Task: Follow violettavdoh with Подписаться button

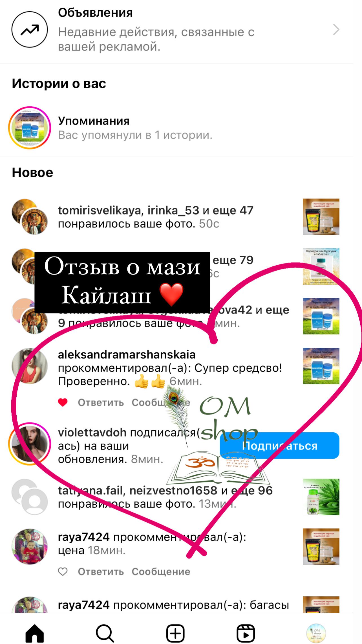Action: click(x=279, y=446)
